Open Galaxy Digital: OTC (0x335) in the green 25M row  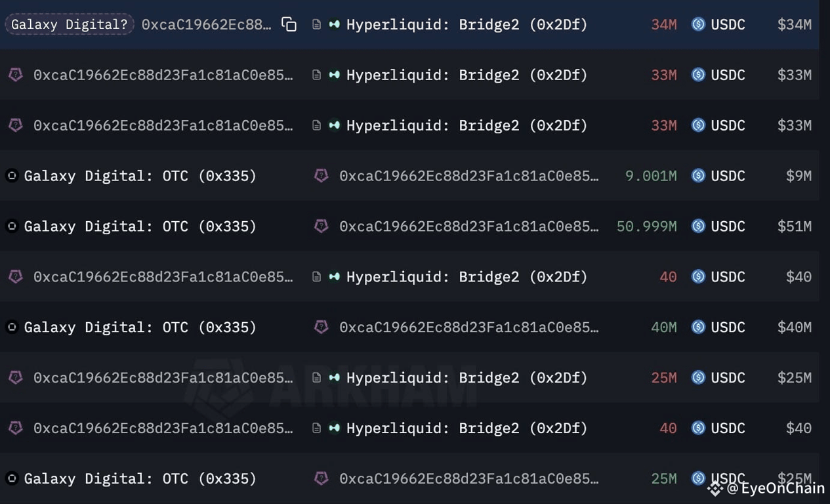pyautogui.click(x=140, y=478)
